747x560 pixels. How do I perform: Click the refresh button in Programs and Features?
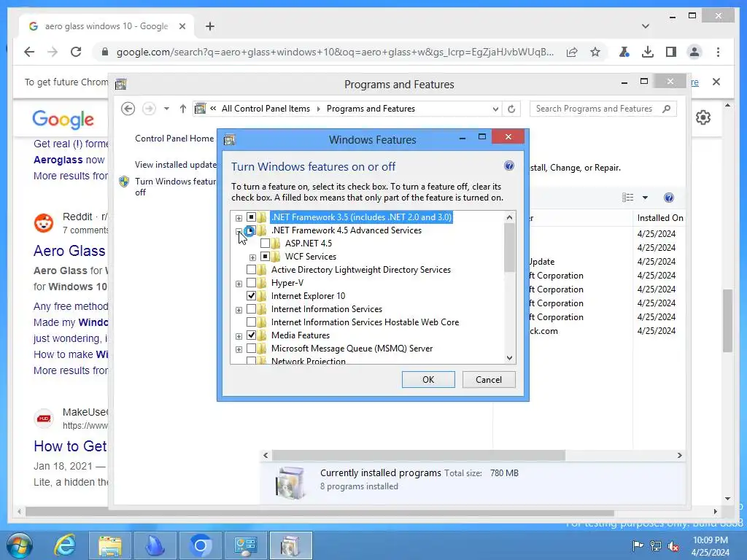(511, 109)
